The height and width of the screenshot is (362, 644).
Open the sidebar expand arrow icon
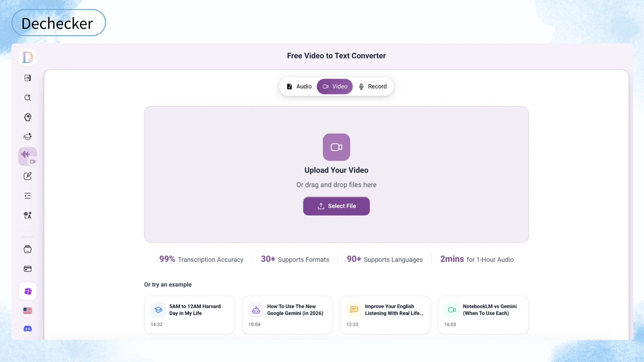pos(28,78)
